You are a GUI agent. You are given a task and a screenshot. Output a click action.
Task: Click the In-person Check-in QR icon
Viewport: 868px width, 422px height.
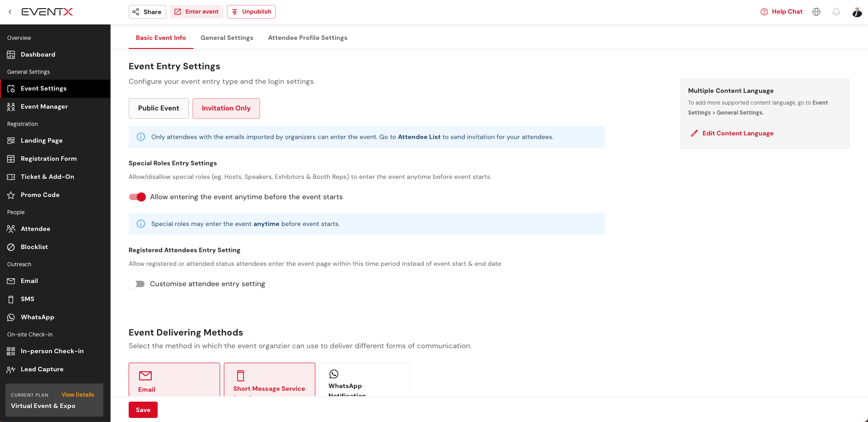click(x=11, y=351)
